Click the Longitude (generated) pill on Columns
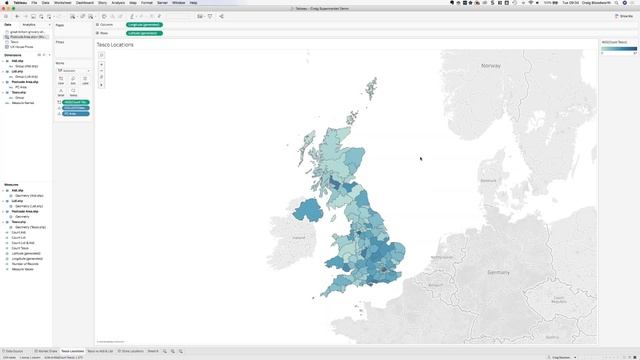Image resolution: width=640 pixels, height=360 pixels. (144, 25)
